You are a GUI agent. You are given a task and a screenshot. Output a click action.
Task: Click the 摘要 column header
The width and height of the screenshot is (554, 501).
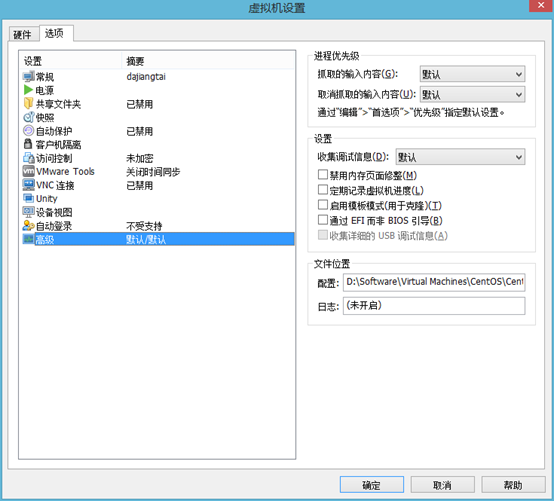point(208,61)
